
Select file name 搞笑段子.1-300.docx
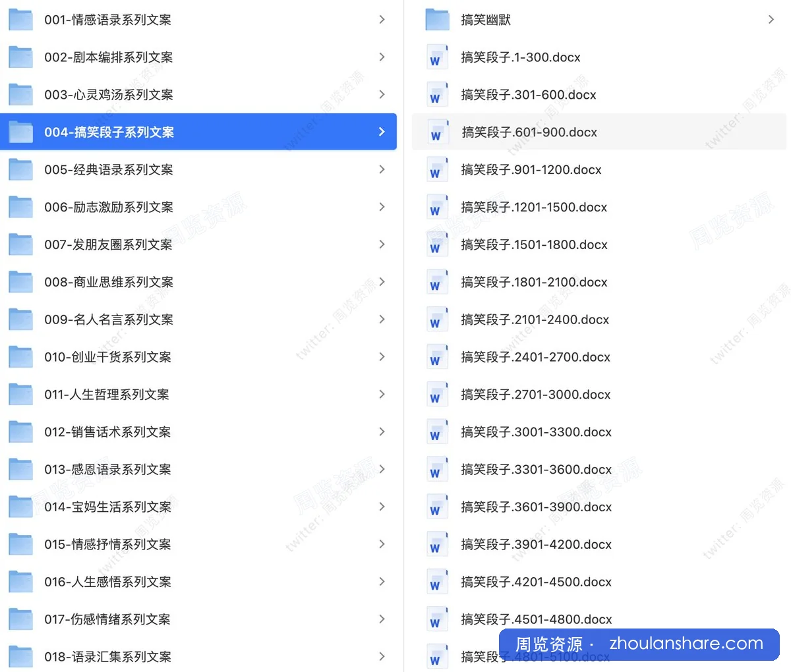(521, 57)
